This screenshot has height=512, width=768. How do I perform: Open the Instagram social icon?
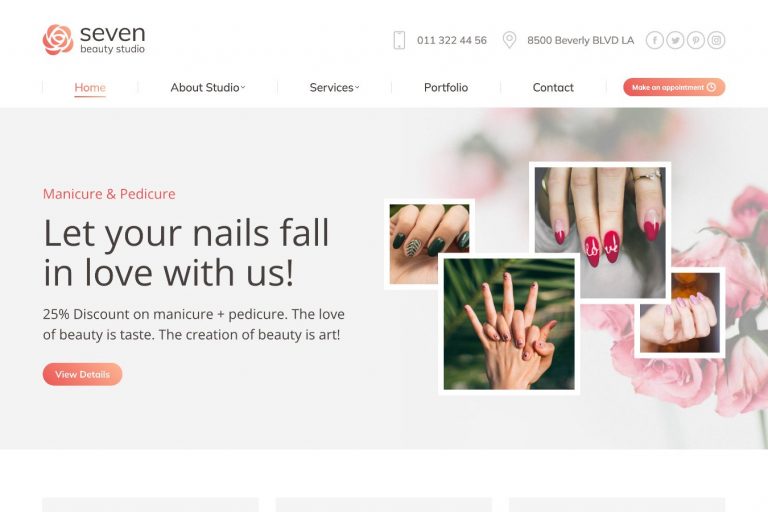point(716,40)
